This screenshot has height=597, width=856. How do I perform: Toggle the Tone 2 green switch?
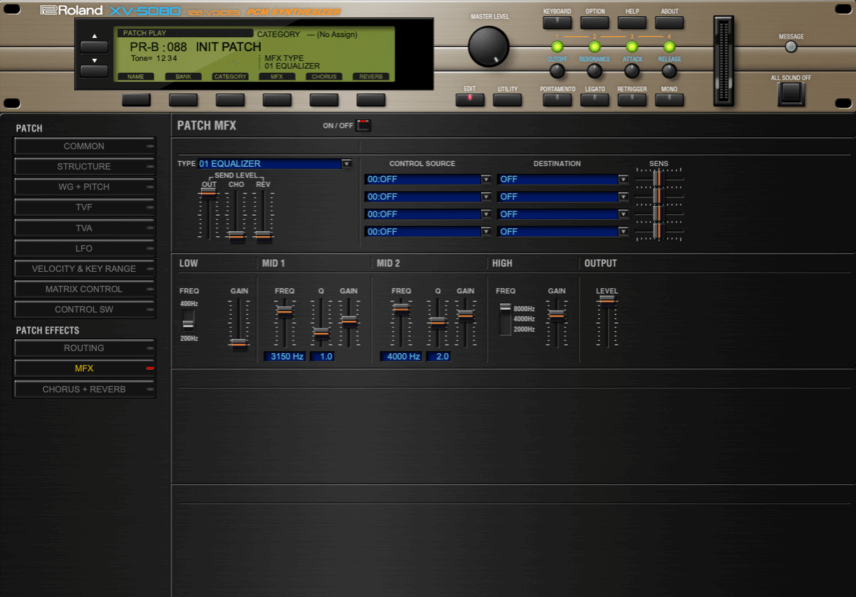coord(594,47)
